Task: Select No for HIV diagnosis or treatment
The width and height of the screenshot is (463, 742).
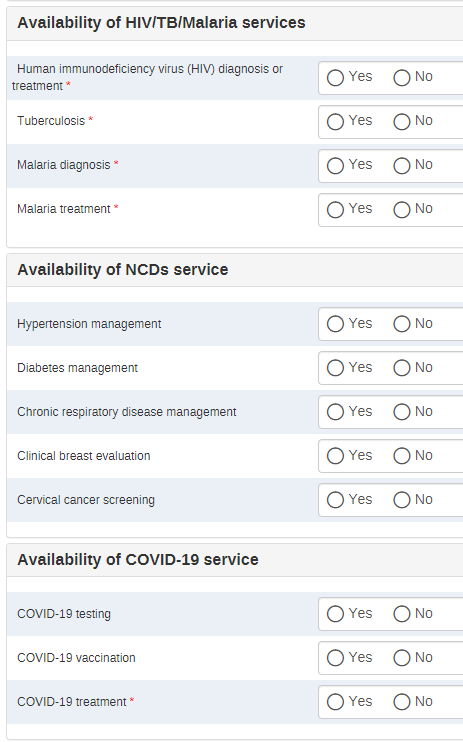Action: pyautogui.click(x=401, y=78)
